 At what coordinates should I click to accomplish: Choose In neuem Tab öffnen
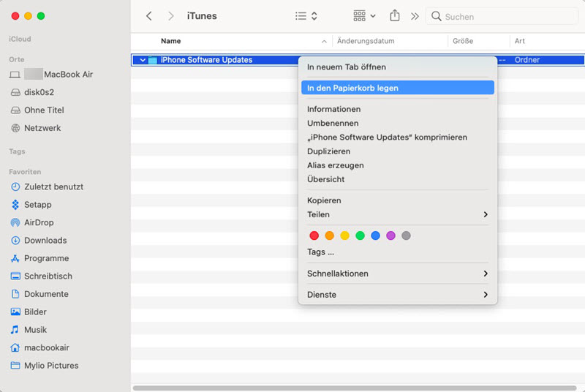point(398,67)
